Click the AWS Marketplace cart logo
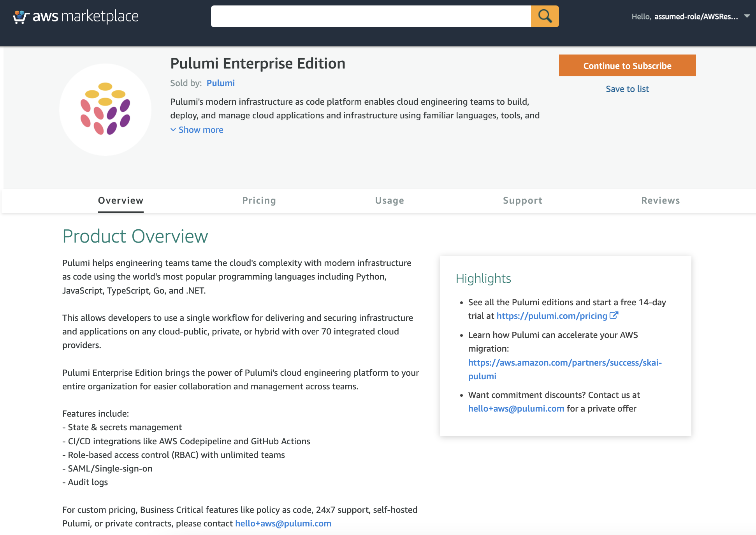The image size is (756, 535). (76, 16)
